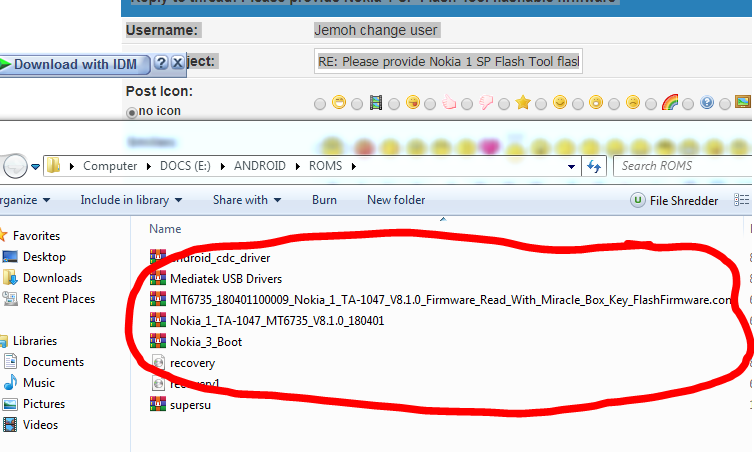Image resolution: width=754 pixels, height=452 pixels.
Task: Click the Search ROMS field
Action: (x=683, y=166)
